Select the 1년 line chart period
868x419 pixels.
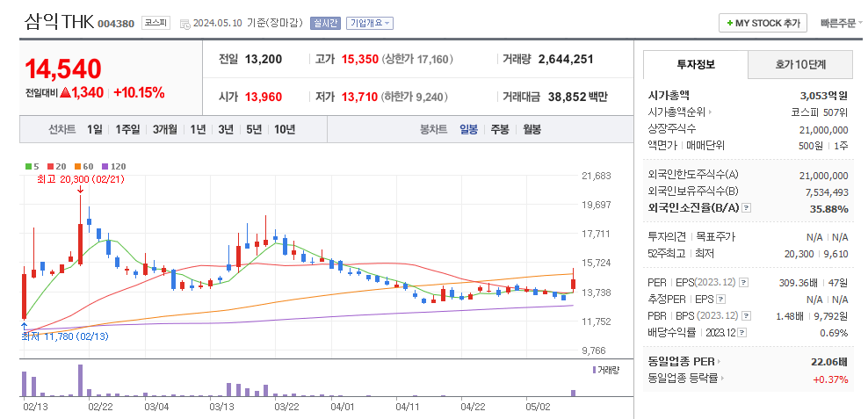pos(198,129)
